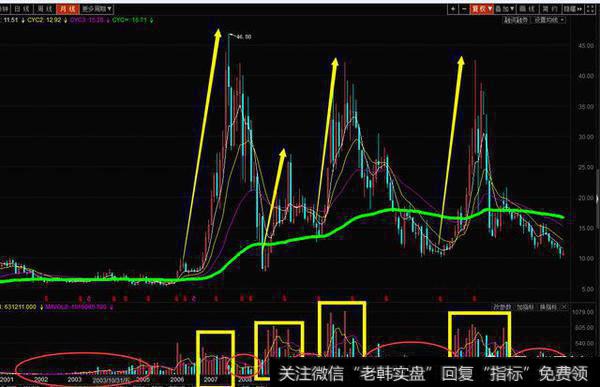The height and width of the screenshot is (387, 600).
Task: Click the arrow beside the MAVOL2 indicator
Action: (x=111, y=307)
